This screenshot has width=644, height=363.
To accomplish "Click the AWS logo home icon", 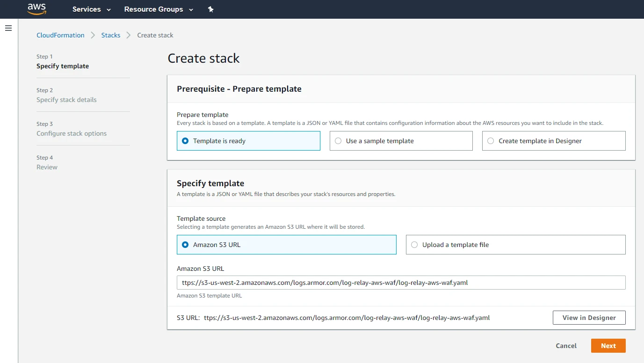I will [36, 9].
